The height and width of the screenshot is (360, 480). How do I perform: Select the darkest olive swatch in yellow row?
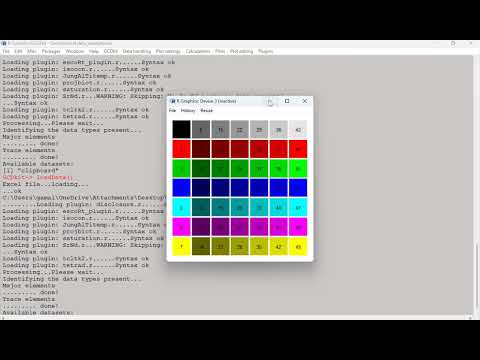point(201,247)
